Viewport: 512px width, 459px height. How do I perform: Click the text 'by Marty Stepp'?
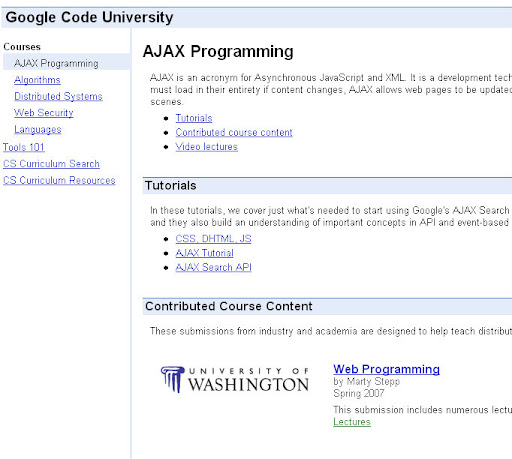[x=366, y=381]
